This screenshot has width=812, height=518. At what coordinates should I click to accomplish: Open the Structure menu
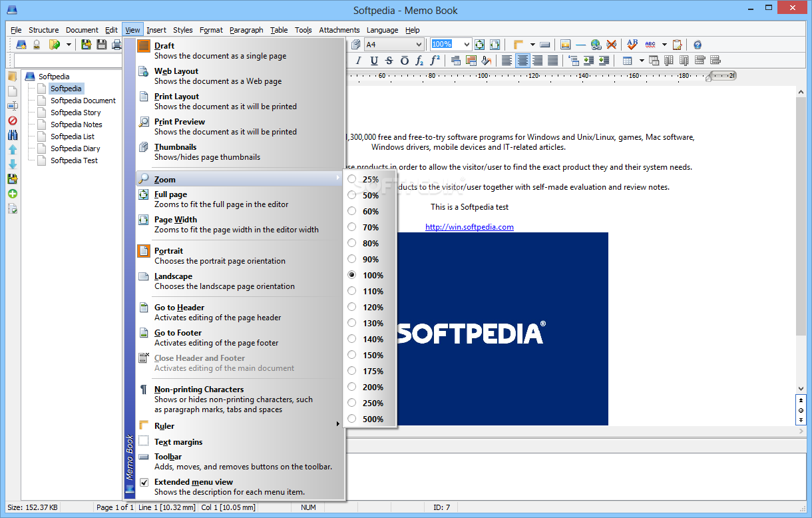coord(44,30)
